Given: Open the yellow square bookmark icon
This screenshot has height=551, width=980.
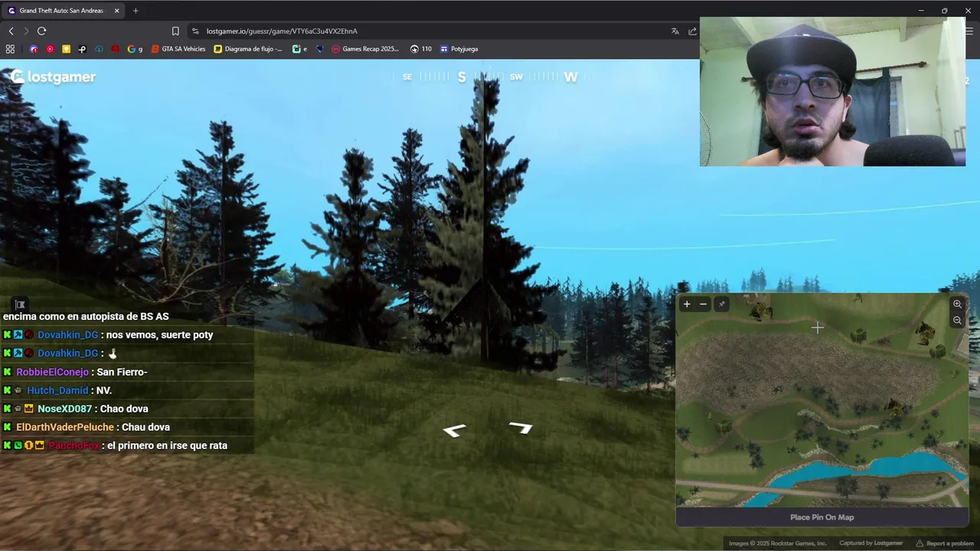Looking at the screenshot, I should pos(67,49).
